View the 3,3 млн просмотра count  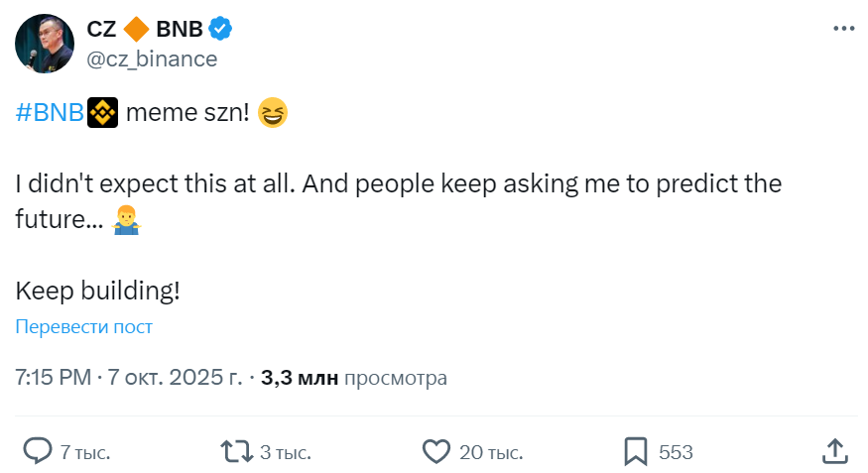(x=354, y=378)
